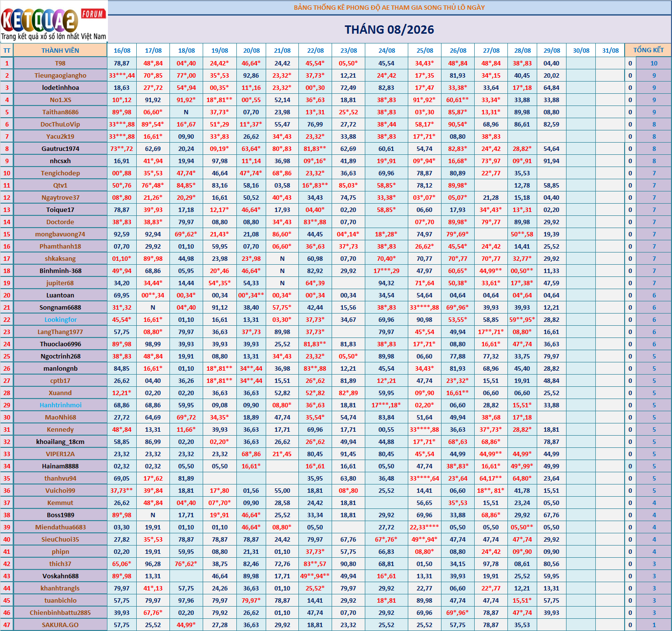Click the TT column header

point(7,50)
